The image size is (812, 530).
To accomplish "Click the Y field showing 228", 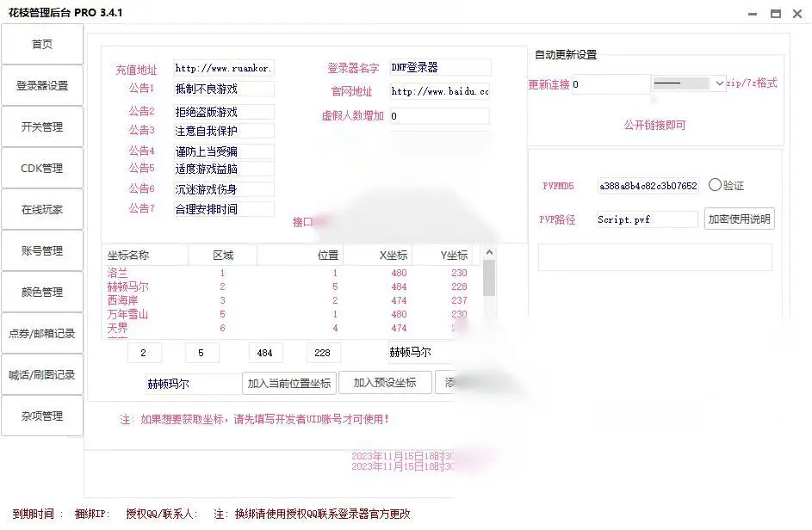I will tap(323, 353).
